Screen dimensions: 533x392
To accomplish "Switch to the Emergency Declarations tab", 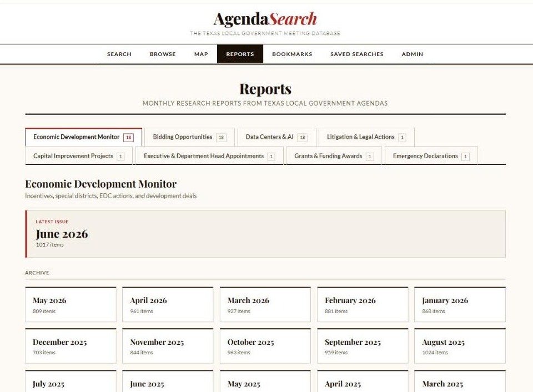I will (x=431, y=156).
